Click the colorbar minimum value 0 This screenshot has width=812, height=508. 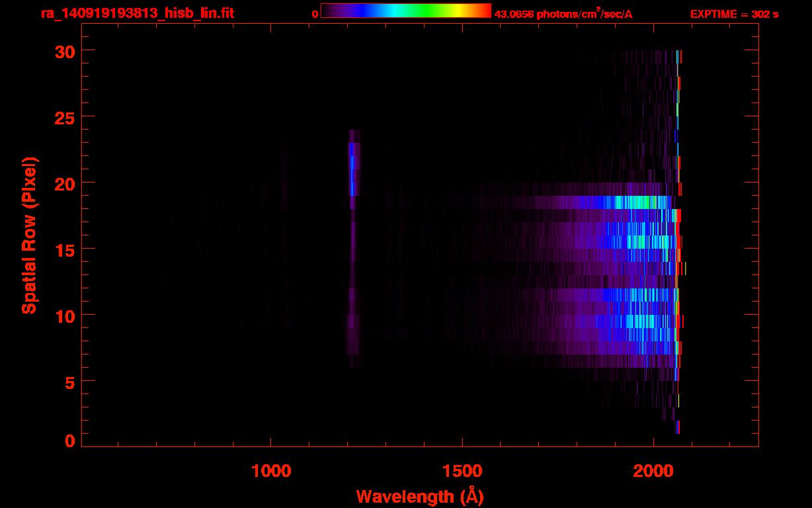(x=315, y=14)
